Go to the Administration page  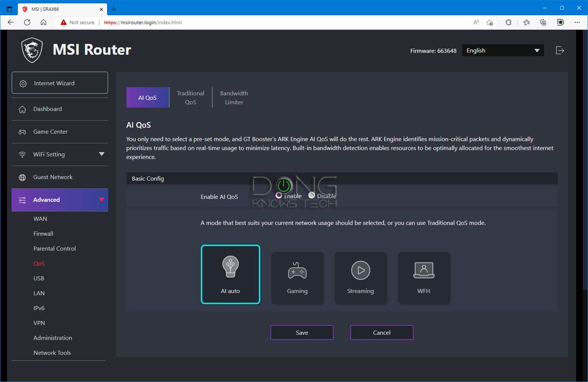click(52, 338)
